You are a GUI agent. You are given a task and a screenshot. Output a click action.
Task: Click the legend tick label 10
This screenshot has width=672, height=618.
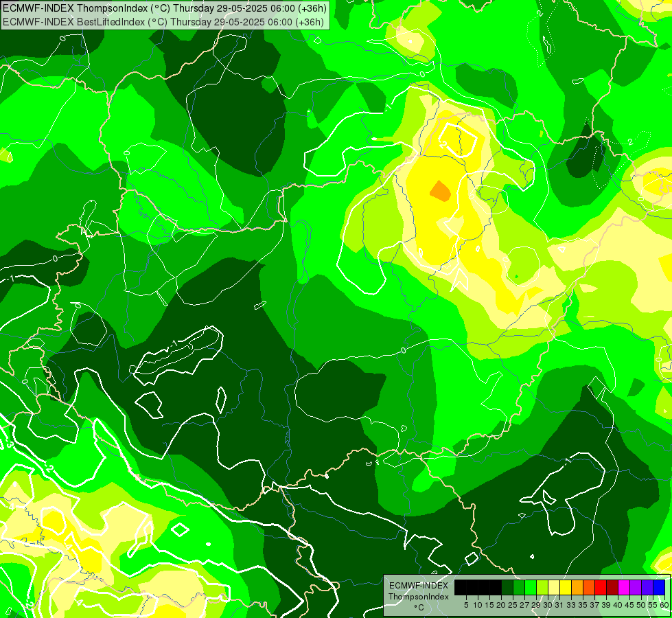click(478, 605)
